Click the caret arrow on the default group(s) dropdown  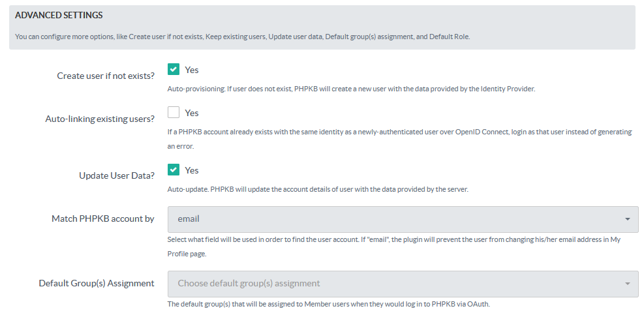[x=627, y=284]
